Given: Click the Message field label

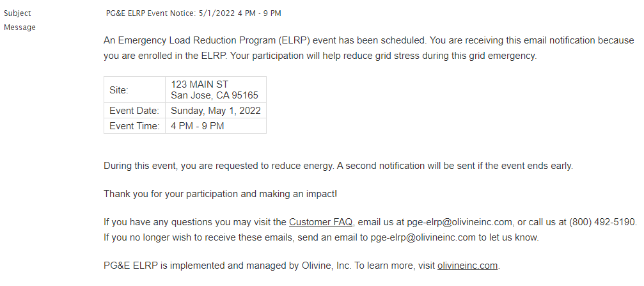Looking at the screenshot, I should tap(20, 28).
